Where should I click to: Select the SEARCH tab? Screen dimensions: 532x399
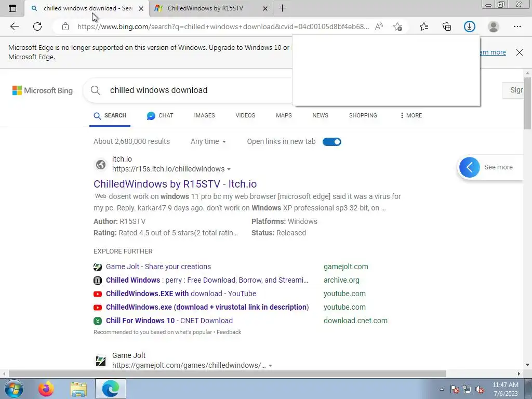tap(110, 115)
